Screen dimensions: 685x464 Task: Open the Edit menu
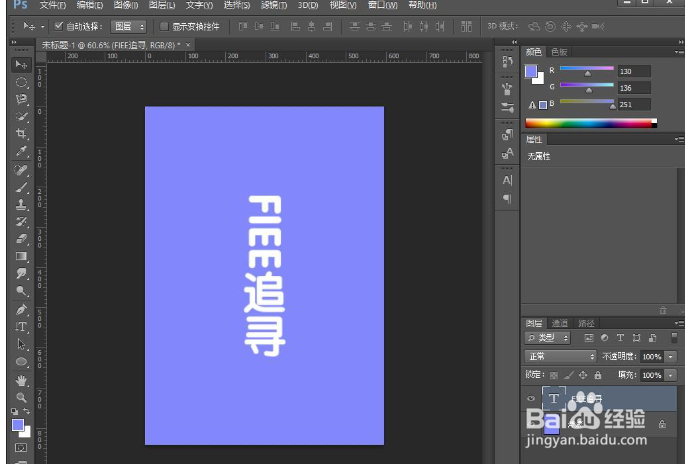tap(90, 5)
